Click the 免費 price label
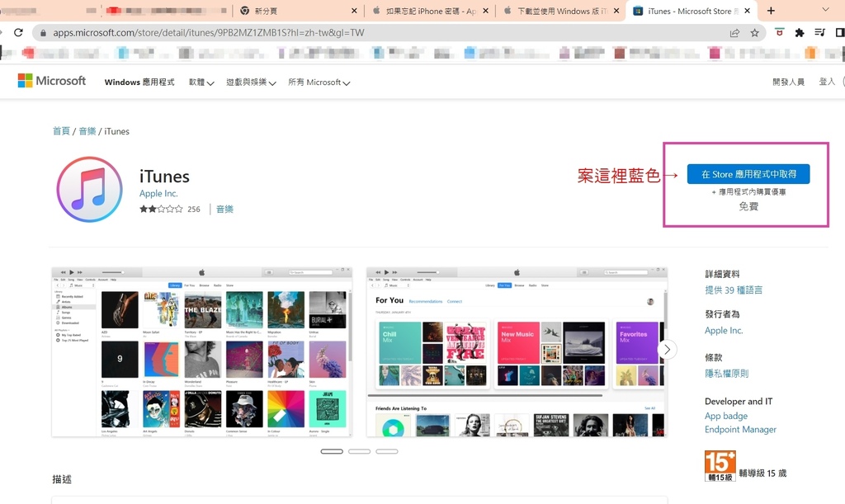The height and width of the screenshot is (504, 845). (748, 206)
